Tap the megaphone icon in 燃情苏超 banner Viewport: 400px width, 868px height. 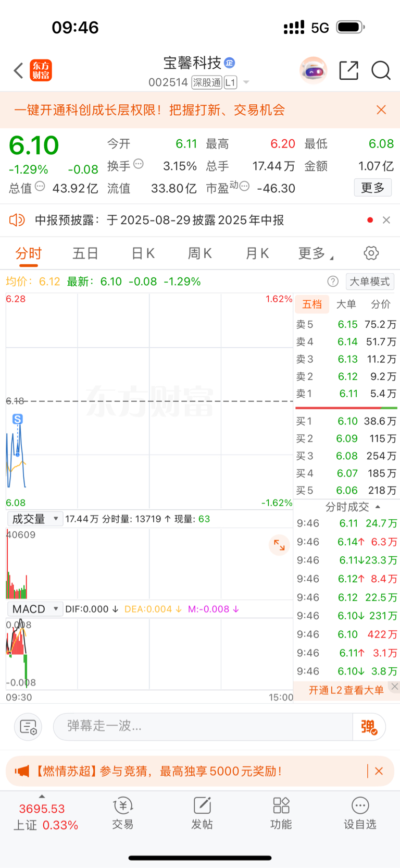click(22, 771)
